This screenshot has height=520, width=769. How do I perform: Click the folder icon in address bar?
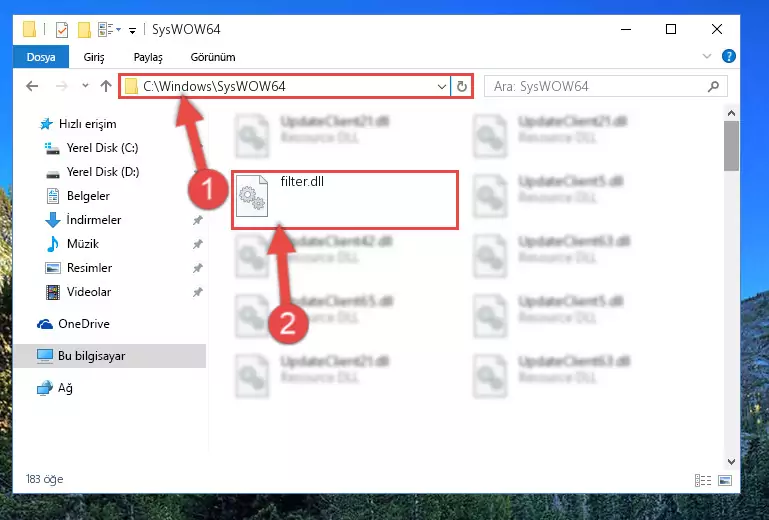(131, 87)
